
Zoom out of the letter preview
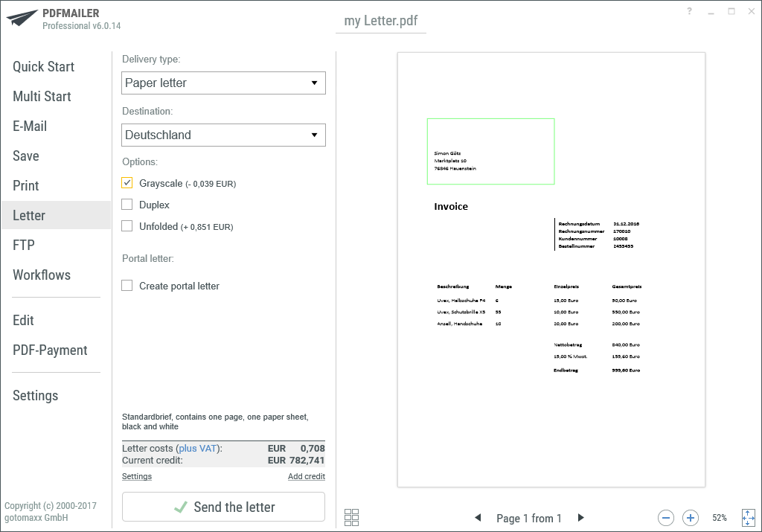[665, 517]
